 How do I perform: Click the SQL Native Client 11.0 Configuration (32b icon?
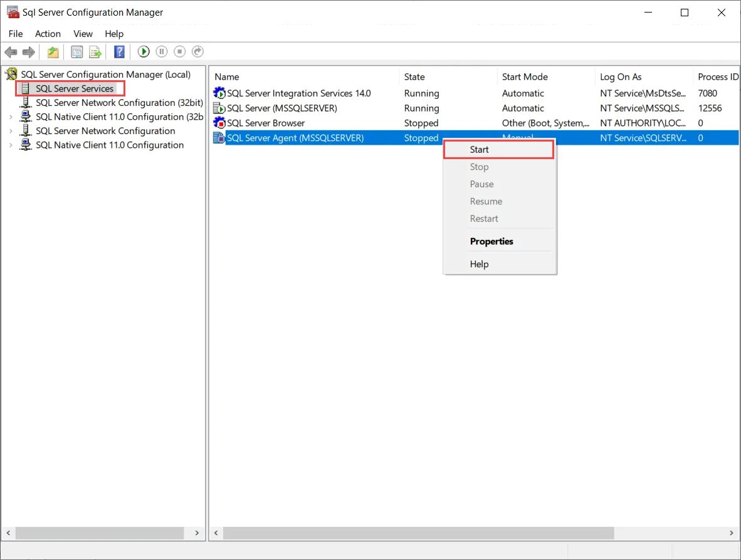pyautogui.click(x=26, y=117)
